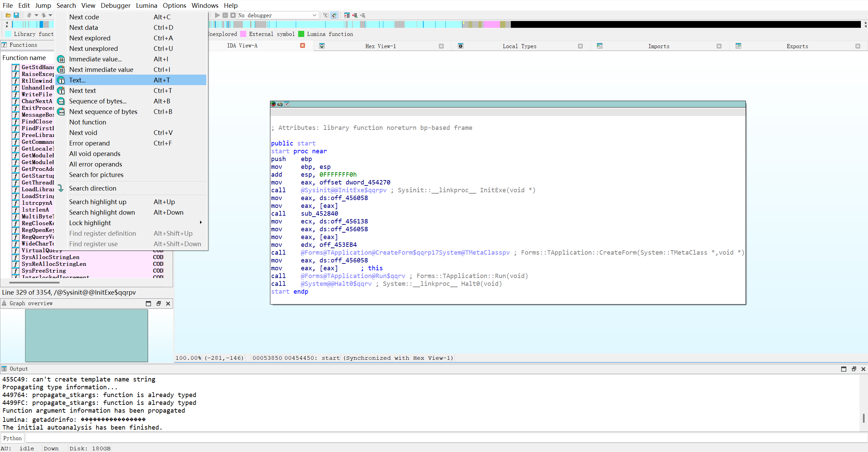The image size is (868, 452).
Task: Click the Python console language button
Action: click(x=12, y=438)
